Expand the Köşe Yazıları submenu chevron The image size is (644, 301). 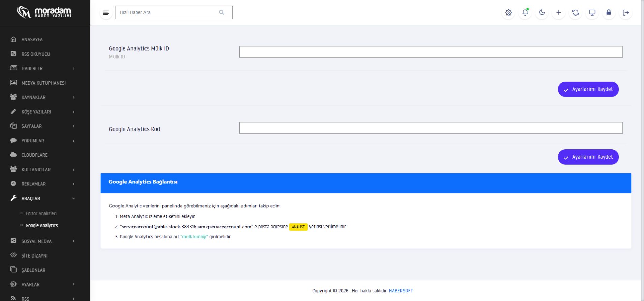(x=73, y=112)
